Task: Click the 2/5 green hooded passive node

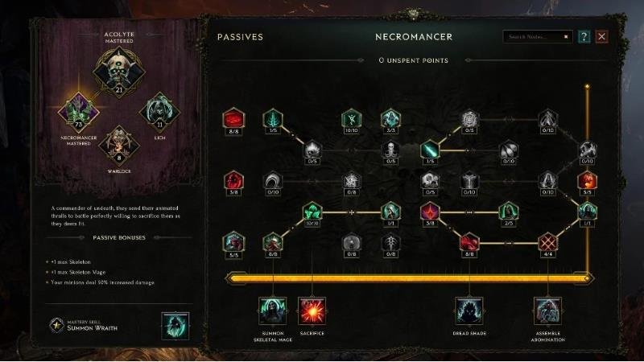Action: (509, 212)
